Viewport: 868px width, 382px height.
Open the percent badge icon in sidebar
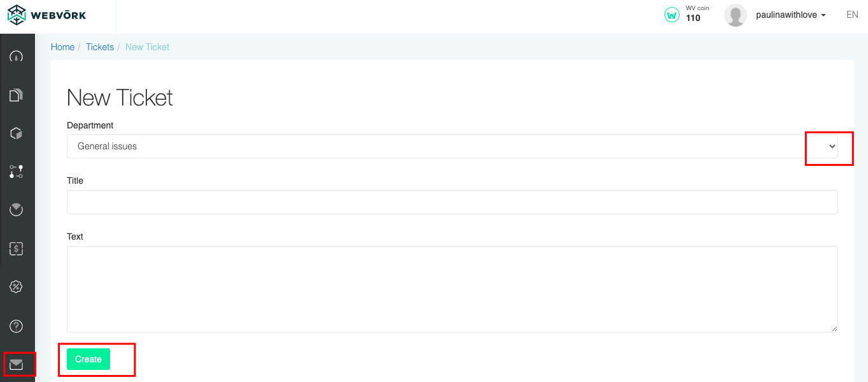click(17, 287)
